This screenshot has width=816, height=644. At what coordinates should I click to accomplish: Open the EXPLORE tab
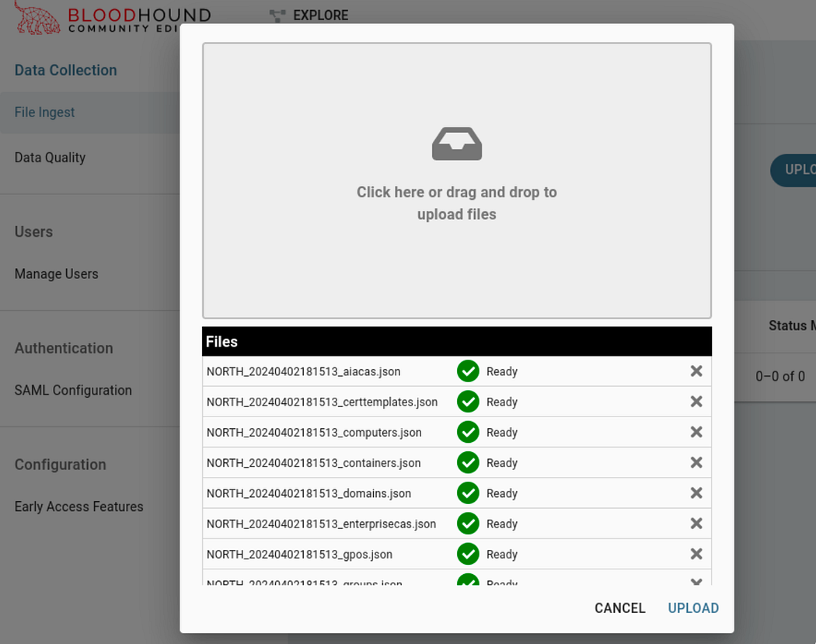(x=320, y=16)
